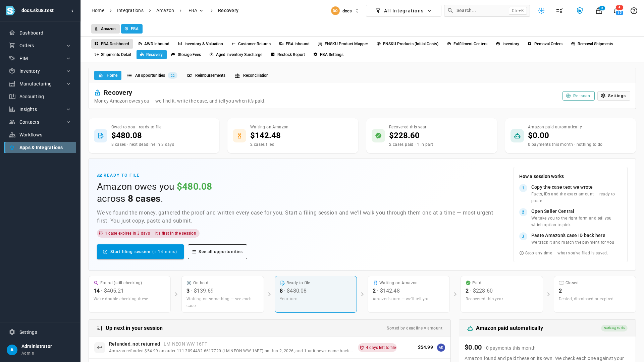
Task: Start filing session button
Action: 140,252
